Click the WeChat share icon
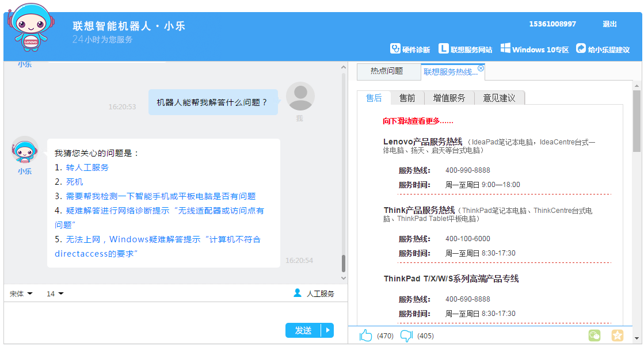This screenshot has height=347, width=644. [x=595, y=335]
